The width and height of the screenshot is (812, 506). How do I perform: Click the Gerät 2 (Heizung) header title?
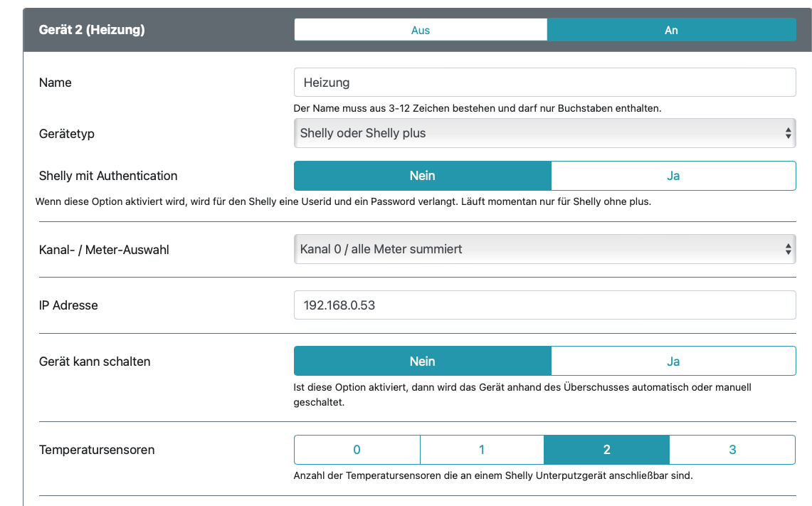pos(92,30)
